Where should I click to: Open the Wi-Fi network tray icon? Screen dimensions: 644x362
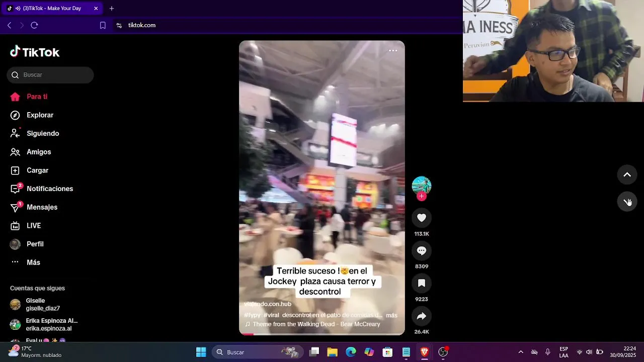580,352
